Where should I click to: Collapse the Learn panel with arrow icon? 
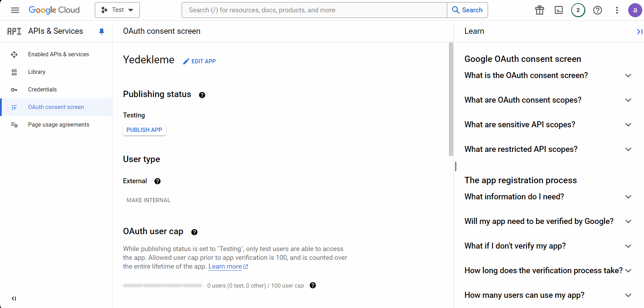coord(639,32)
